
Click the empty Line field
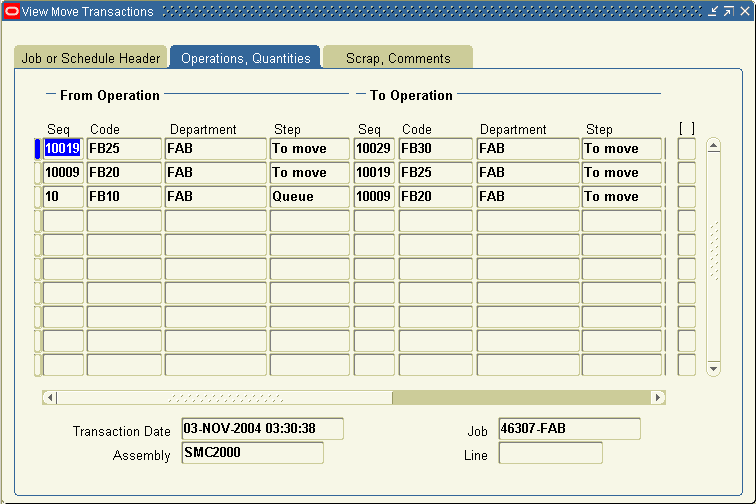(x=551, y=453)
